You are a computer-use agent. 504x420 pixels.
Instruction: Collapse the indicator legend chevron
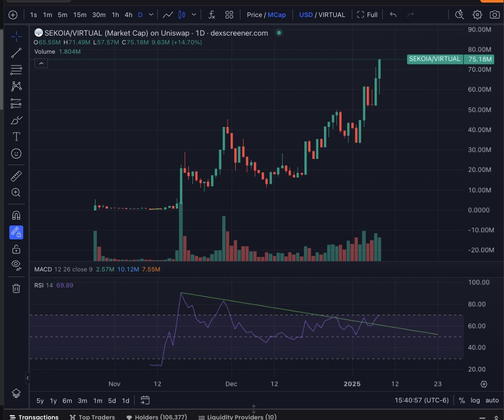click(x=41, y=63)
